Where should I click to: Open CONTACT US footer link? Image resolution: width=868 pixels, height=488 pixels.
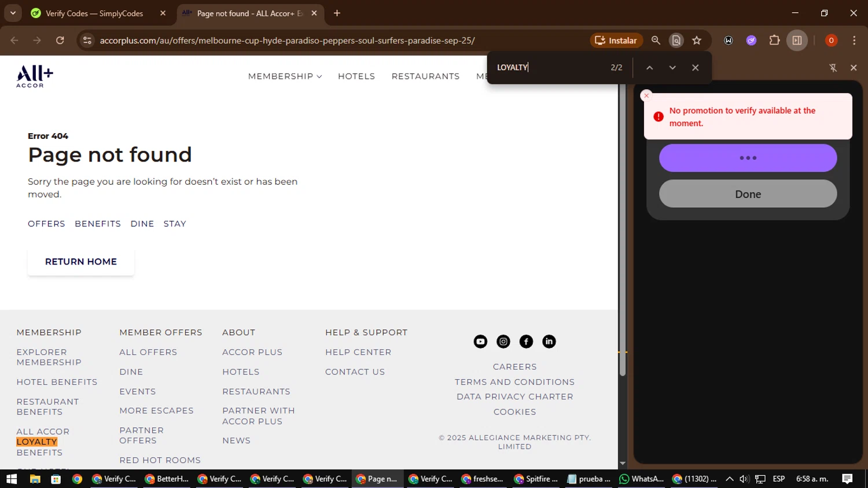[355, 372]
